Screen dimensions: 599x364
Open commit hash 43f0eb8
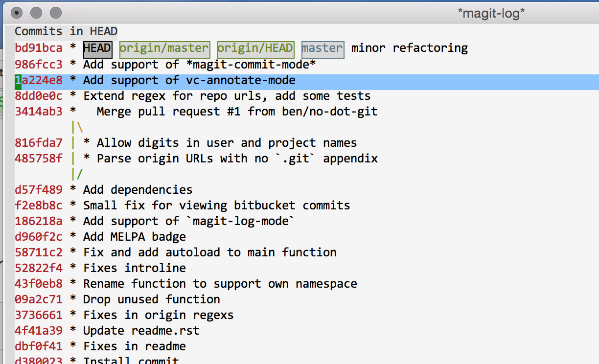(39, 284)
